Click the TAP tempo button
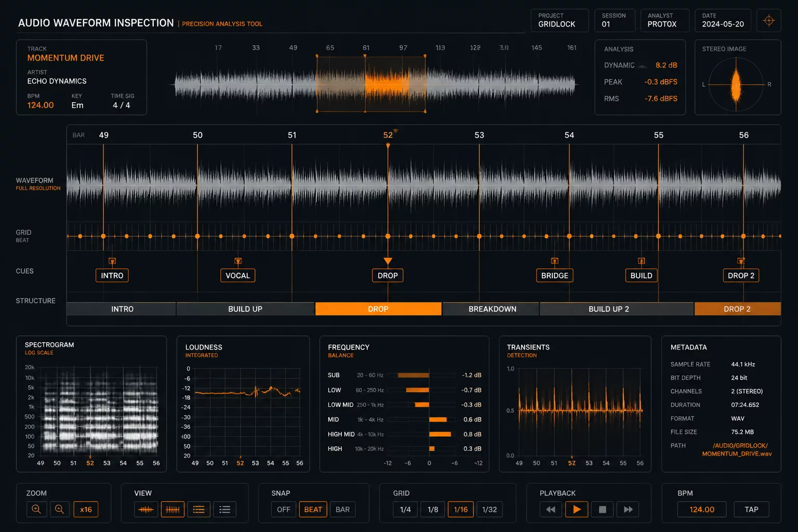The width and height of the screenshot is (798, 532). [751, 509]
